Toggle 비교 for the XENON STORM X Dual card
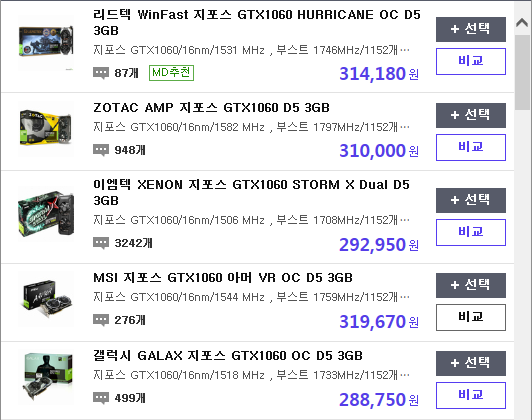This screenshot has width=532, height=420. tap(471, 232)
